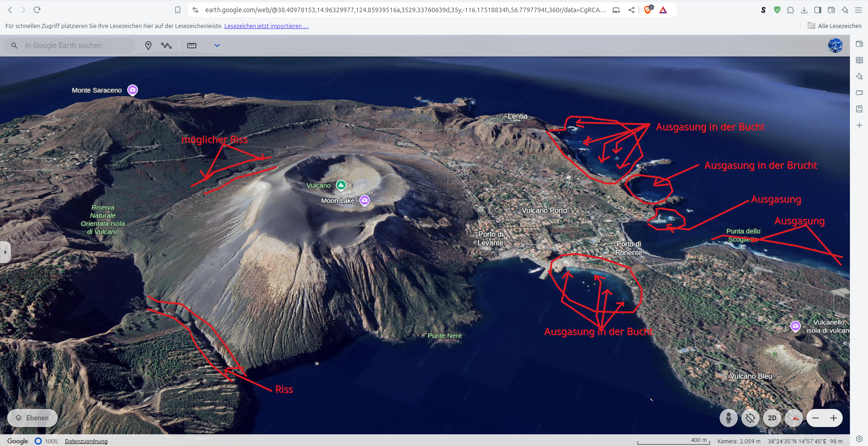Select the green Vulcano mountain marker

click(341, 185)
